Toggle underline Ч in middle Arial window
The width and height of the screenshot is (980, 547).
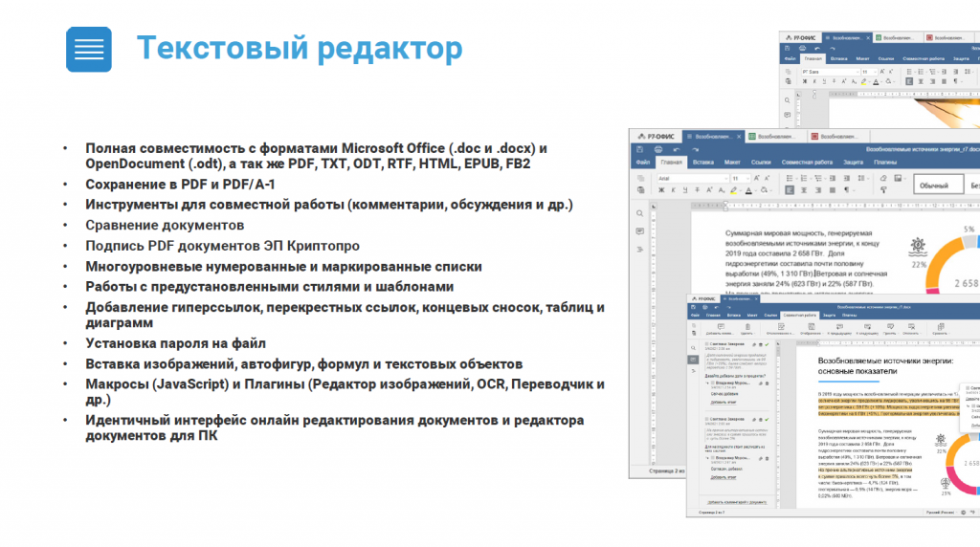pos(685,190)
